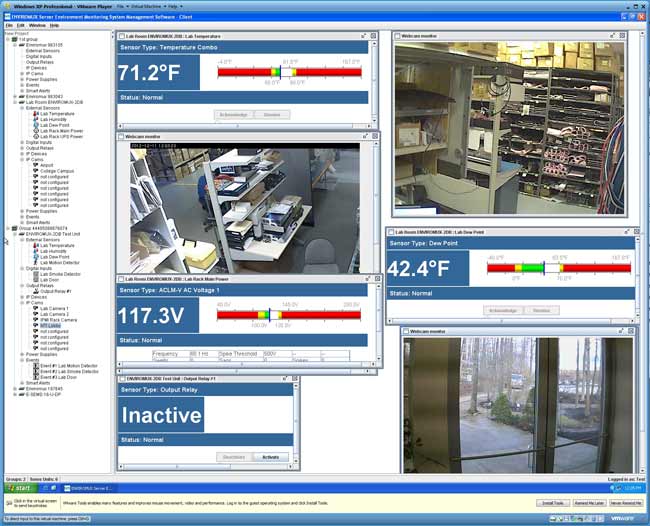Image resolution: width=650 pixels, height=526 pixels.
Task: Open the Window menu
Action: click(x=36, y=25)
